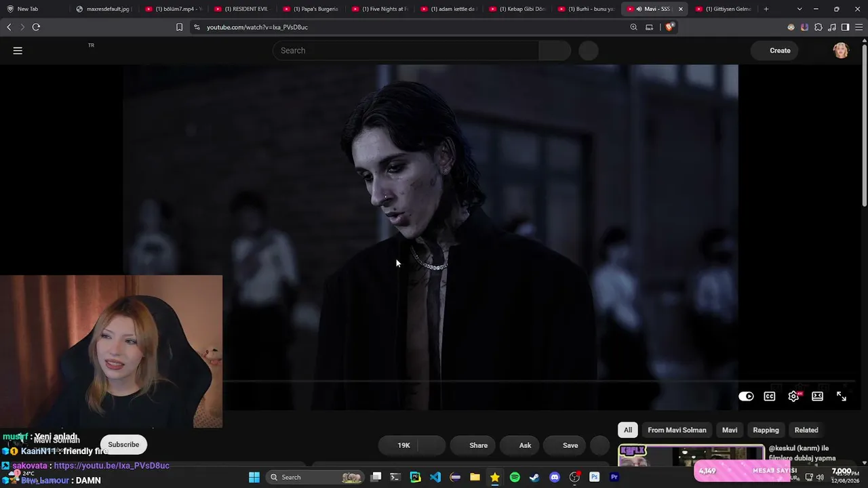Screen dimensions: 868x488
Task: Turn on closed captions (CC)
Action: tap(770, 396)
